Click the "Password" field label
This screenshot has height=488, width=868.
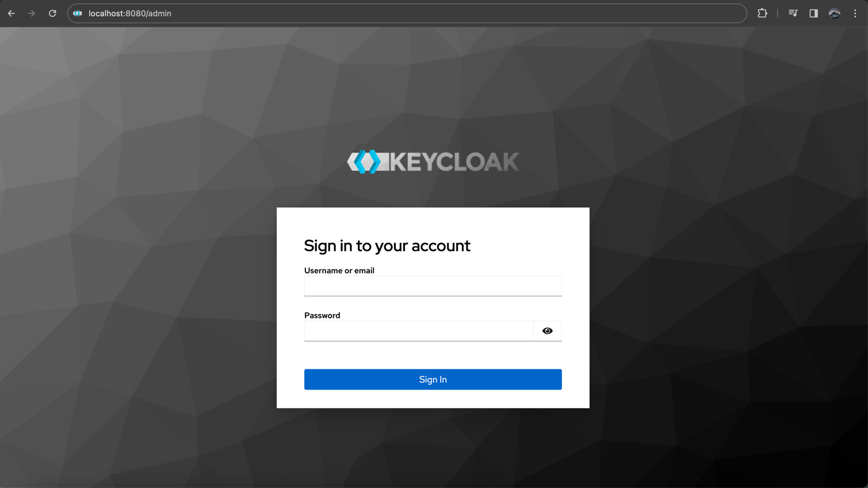pos(322,315)
